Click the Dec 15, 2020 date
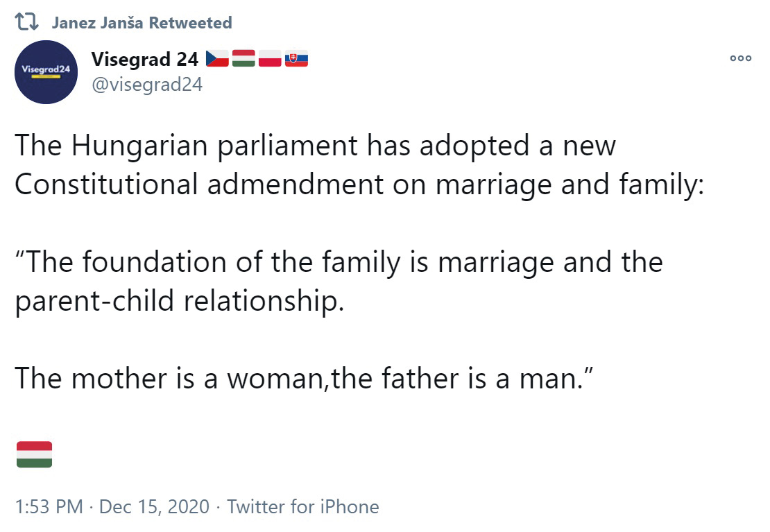Image resolution: width=770 pixels, height=532 pixels. coord(154,507)
